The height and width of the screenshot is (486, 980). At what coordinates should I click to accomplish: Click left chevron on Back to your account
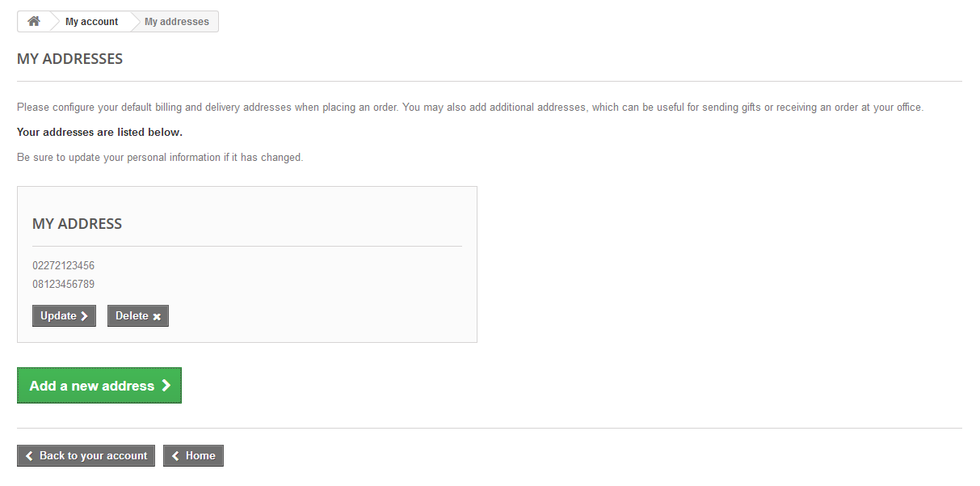tap(29, 456)
